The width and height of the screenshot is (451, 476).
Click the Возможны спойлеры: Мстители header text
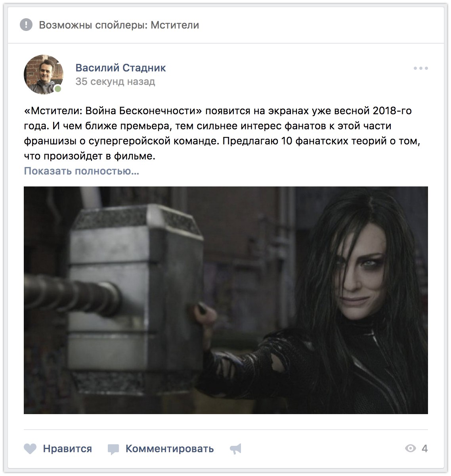tap(119, 25)
